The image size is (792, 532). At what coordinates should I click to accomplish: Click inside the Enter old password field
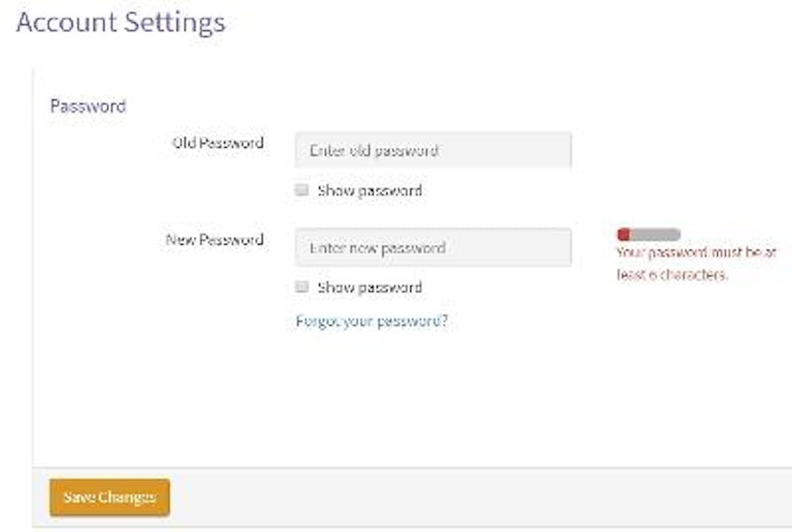point(433,149)
